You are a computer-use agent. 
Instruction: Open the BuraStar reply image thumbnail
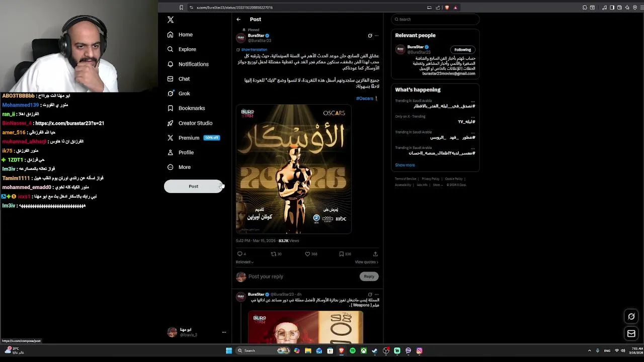tap(305, 327)
